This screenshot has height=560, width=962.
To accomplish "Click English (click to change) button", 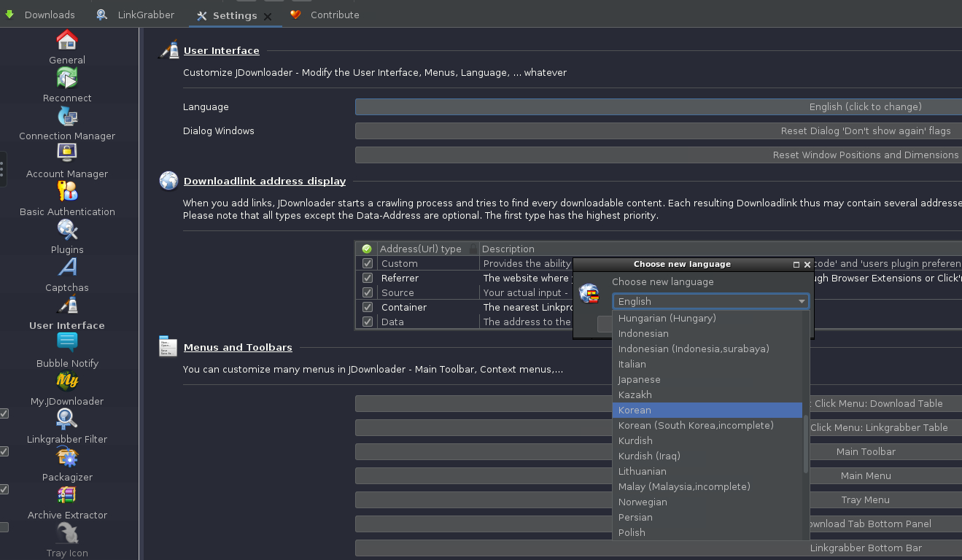I will tap(659, 106).
